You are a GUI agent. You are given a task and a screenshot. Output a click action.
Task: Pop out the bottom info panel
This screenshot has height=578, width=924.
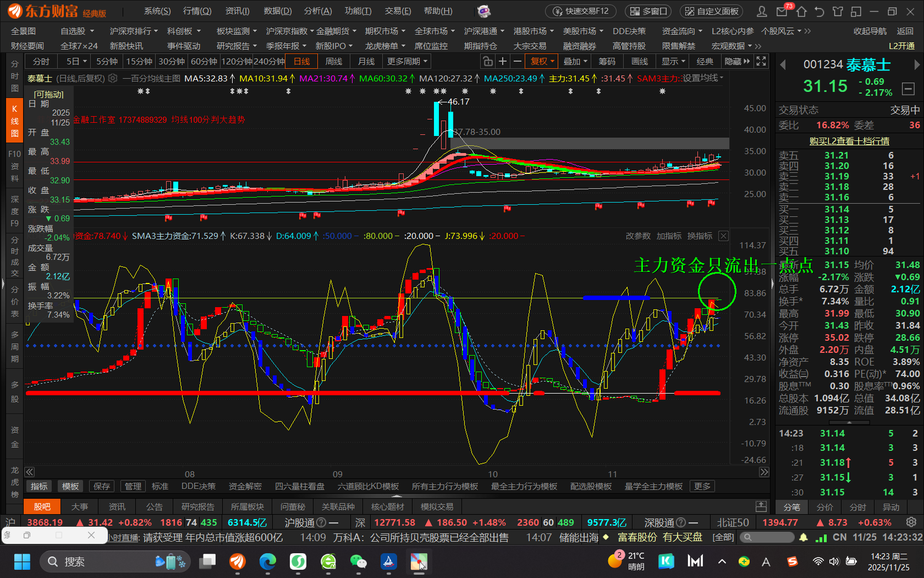point(761,506)
